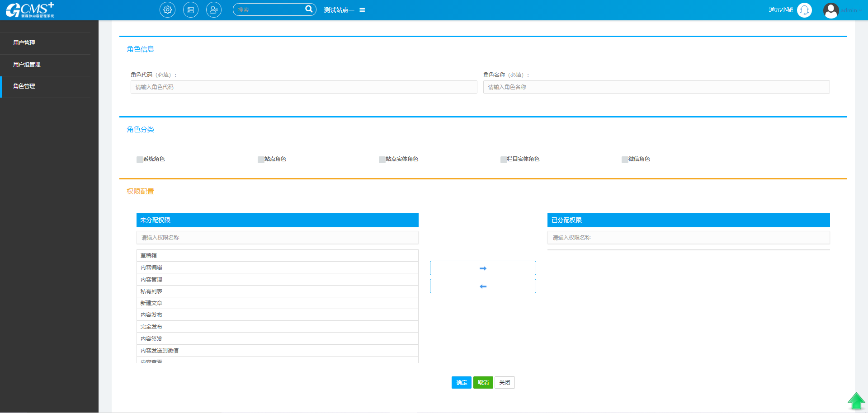Open the settings gear icon in header
Image resolution: width=868 pixels, height=413 pixels.
pyautogui.click(x=167, y=10)
